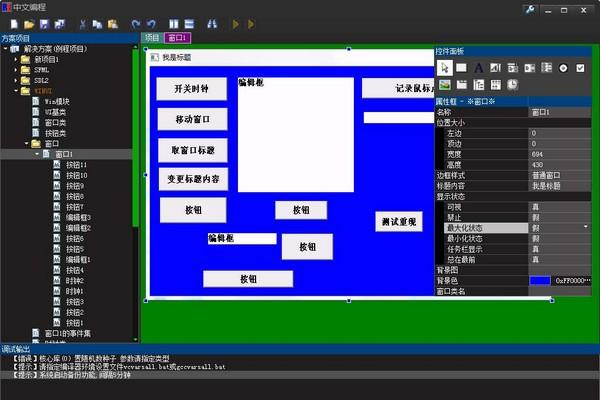Viewport: 600px width, 400px height.
Task: Open settings via title bar wrench icon
Action: click(x=530, y=10)
